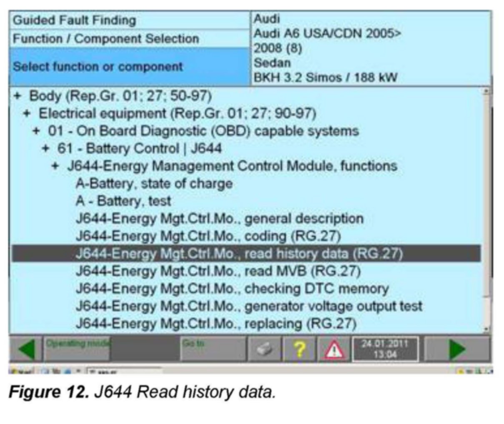Click the scroll up arrow of the list
The width and height of the screenshot is (504, 424).
(486, 91)
